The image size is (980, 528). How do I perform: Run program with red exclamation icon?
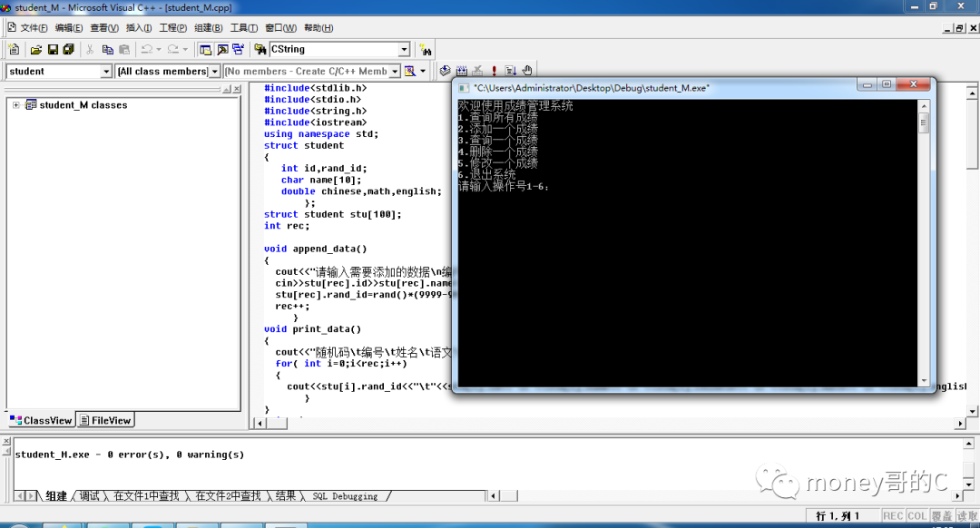pos(494,72)
